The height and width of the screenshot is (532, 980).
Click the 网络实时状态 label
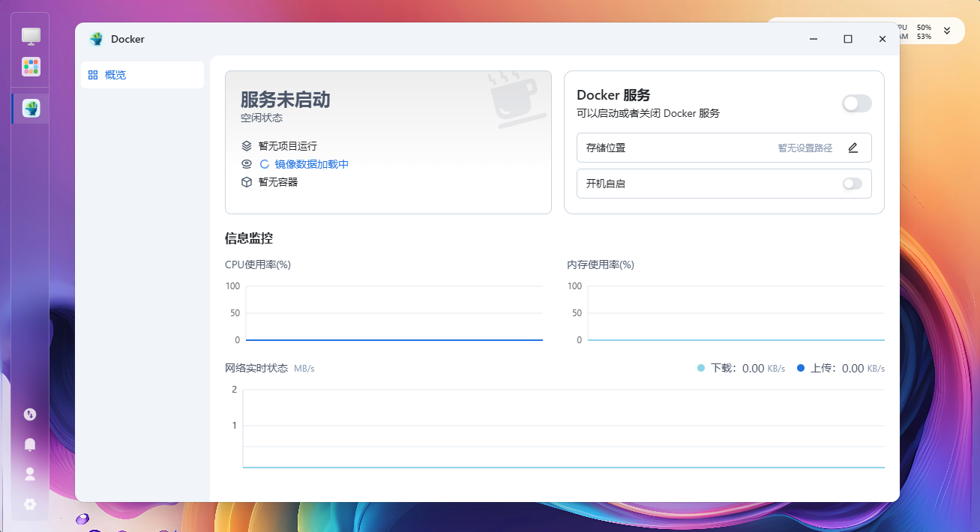[256, 369]
